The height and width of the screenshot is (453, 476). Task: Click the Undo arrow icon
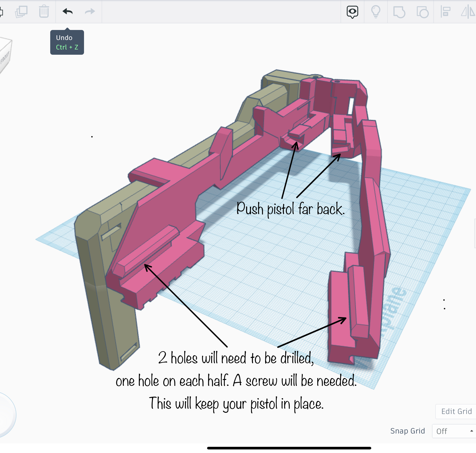tap(67, 11)
